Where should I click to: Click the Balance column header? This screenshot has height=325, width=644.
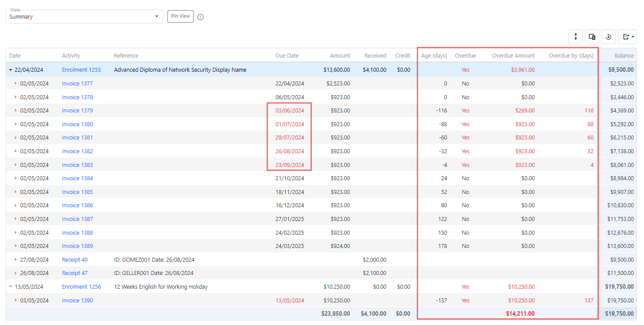tap(624, 56)
